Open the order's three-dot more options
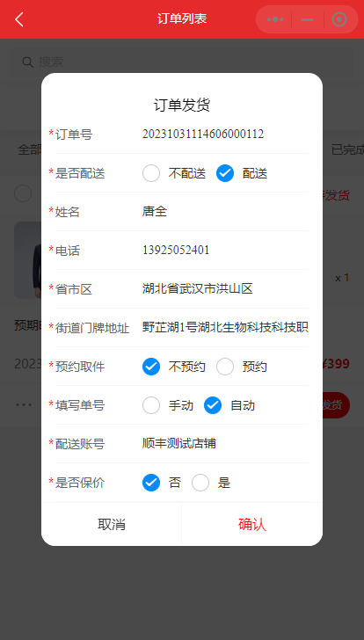 24,405
